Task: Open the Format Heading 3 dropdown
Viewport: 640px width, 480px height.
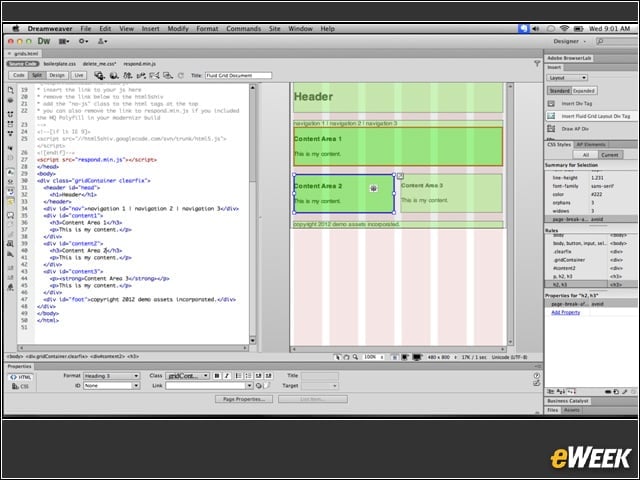Action: [x=111, y=376]
